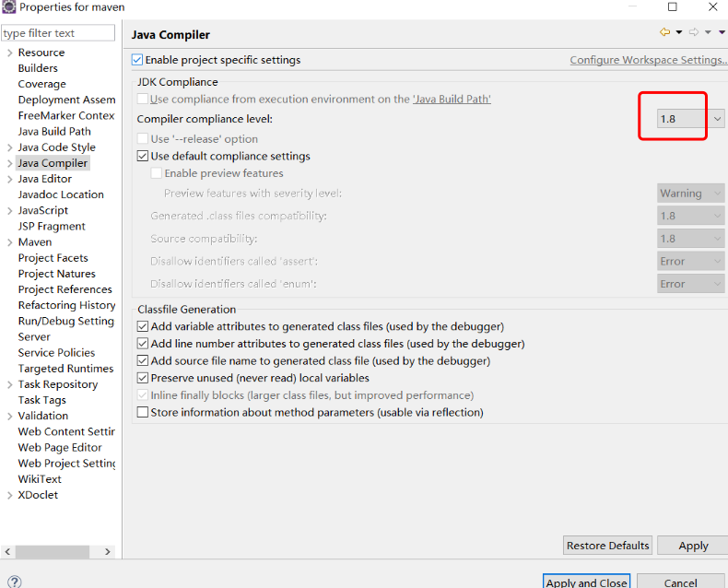
Task: Toggle Add source file name checkbox
Action: tap(143, 361)
